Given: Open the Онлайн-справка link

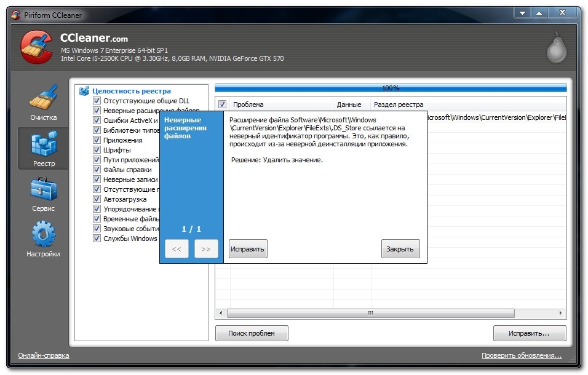Looking at the screenshot, I should [44, 355].
